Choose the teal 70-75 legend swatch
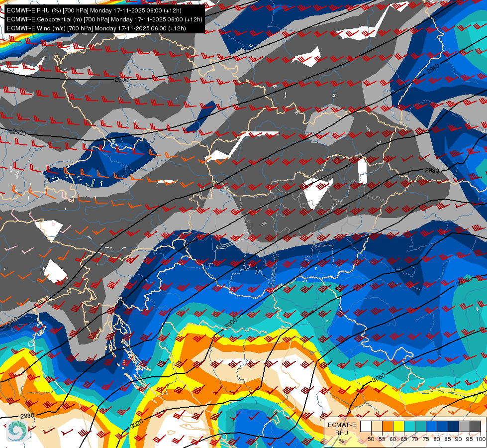 (x=420, y=426)
